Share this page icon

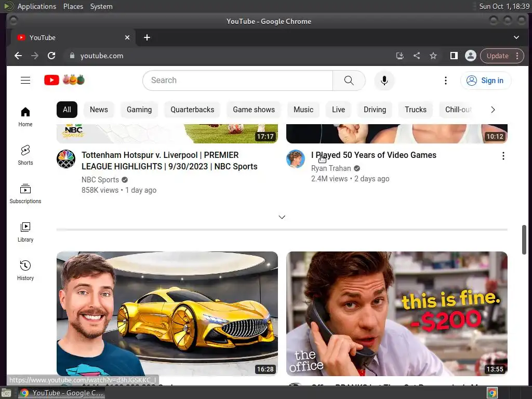point(417,56)
